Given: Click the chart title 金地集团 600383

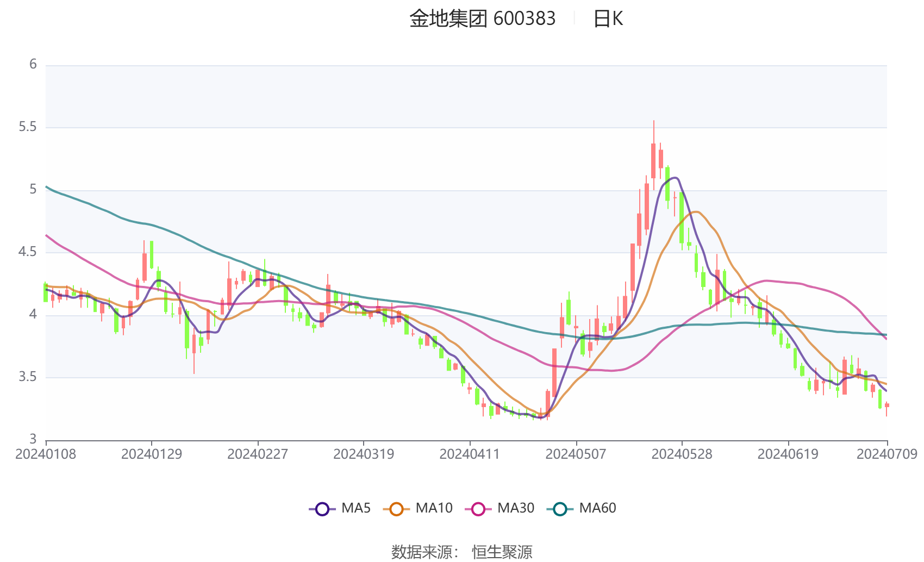Looking at the screenshot, I should coord(483,18).
